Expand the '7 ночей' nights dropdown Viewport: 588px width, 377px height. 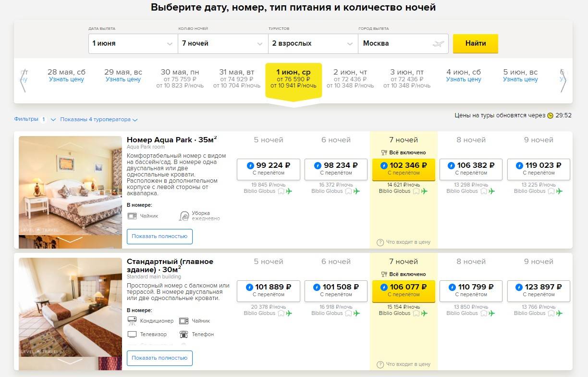click(223, 43)
